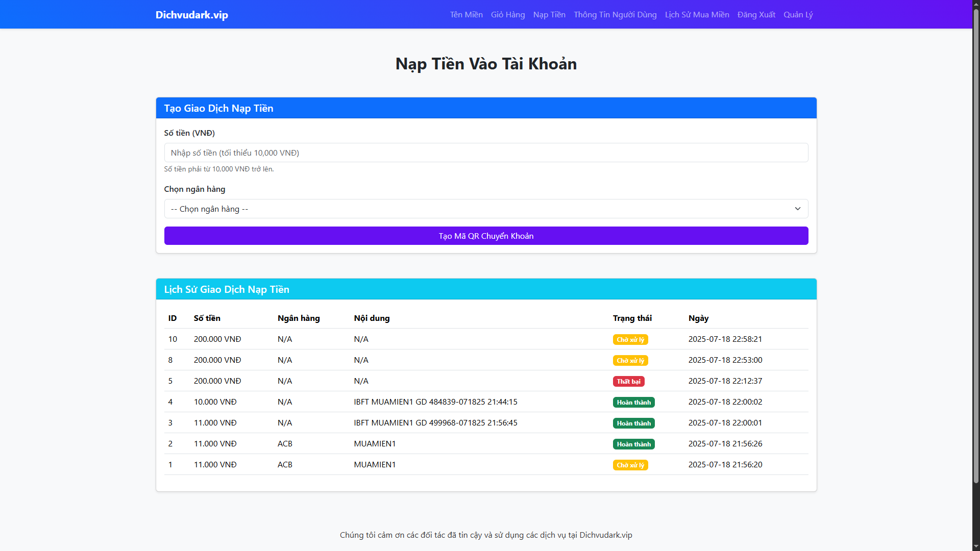Open the bank selection dropdown
The width and height of the screenshot is (980, 551).
click(480, 209)
